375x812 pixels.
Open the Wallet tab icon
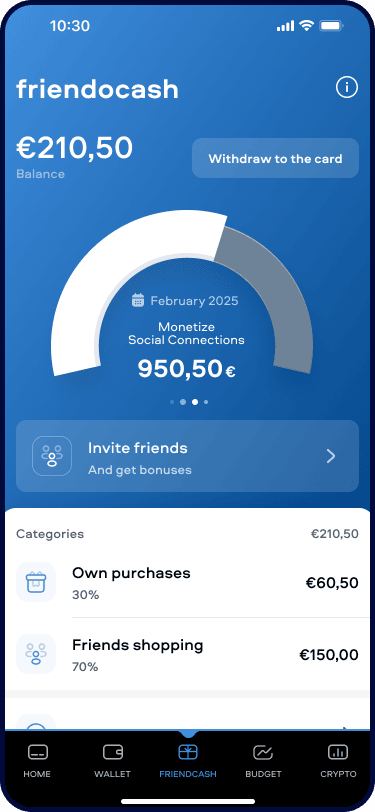(112, 751)
